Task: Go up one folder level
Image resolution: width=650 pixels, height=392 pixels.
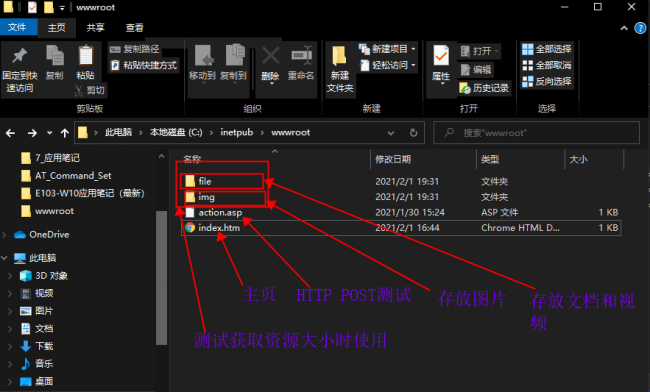Action: 65,133
